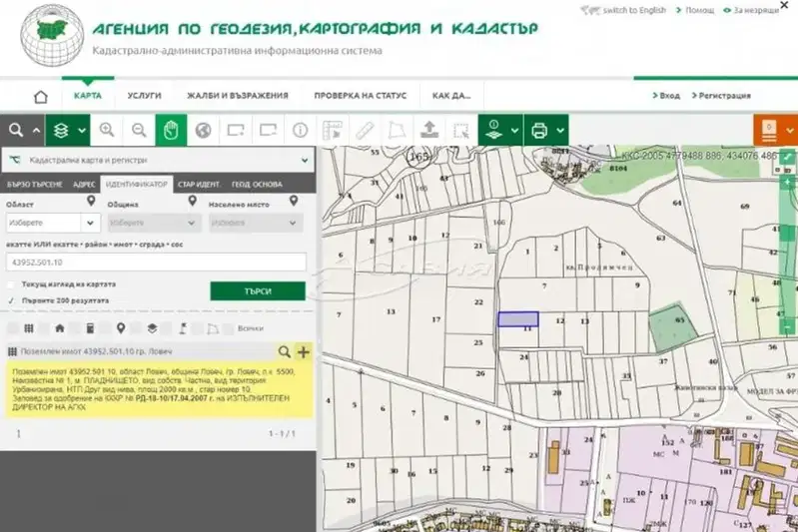Click the map pin next to Населено място
798x532 pixels.
(x=294, y=202)
